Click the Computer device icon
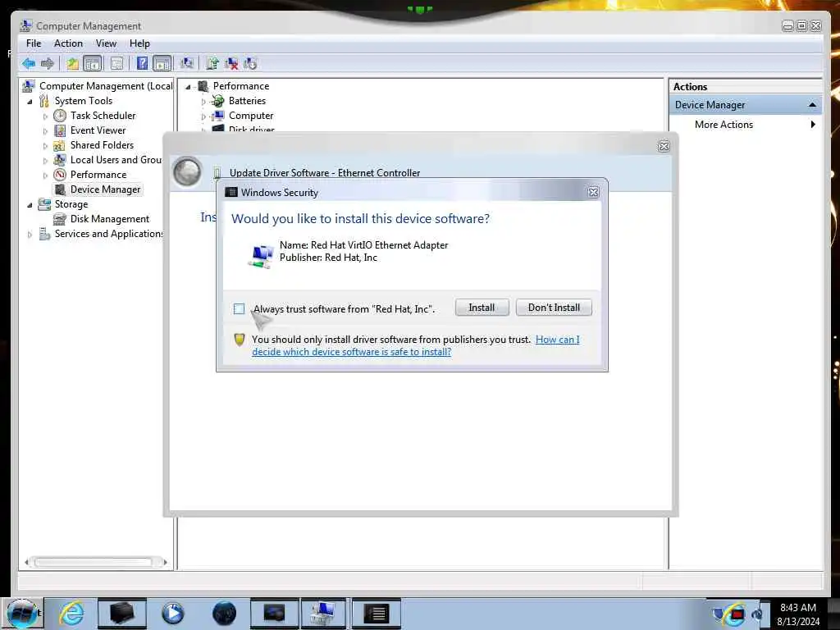The image size is (840, 630). coord(217,116)
